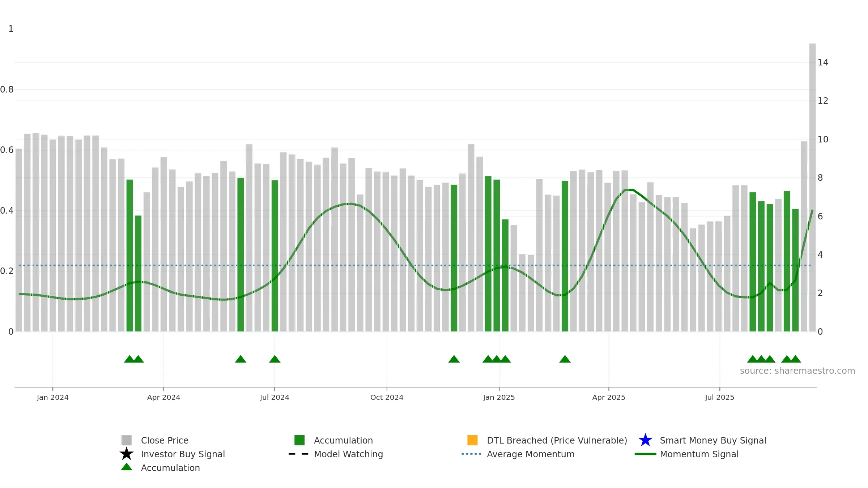Viewport: 868px width, 488px height.
Task: Click the orange DTL Breached color swatch
Action: [472, 440]
